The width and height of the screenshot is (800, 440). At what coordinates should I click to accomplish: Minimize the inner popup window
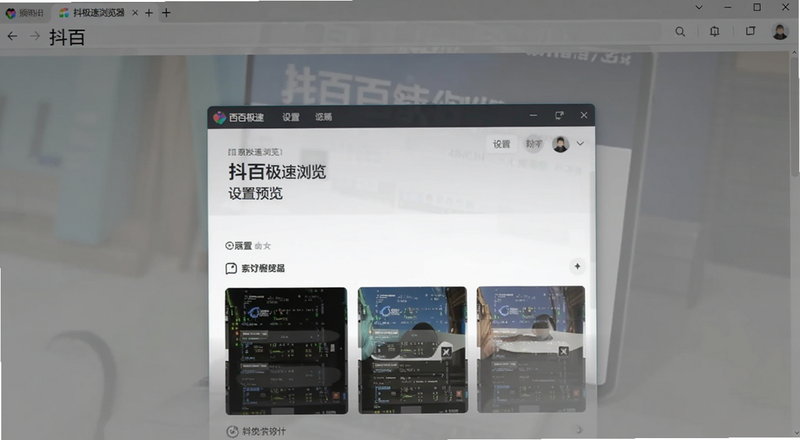tap(533, 115)
